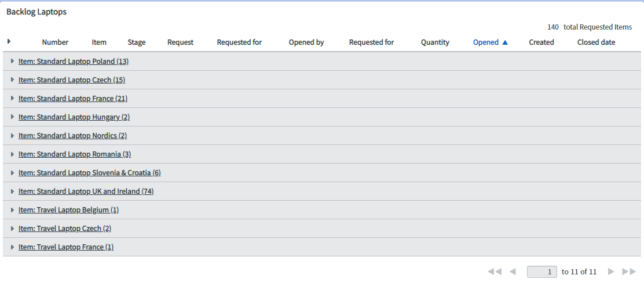This screenshot has width=644, height=286.
Task: Click the page number input field
Action: point(542,271)
